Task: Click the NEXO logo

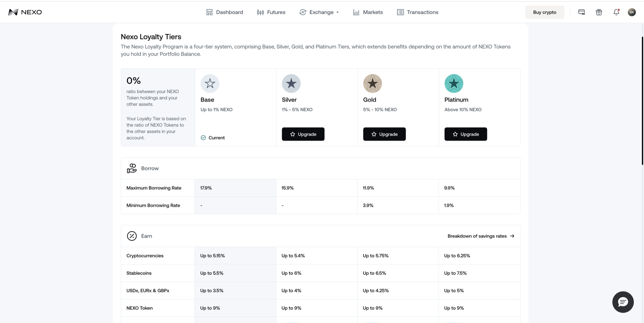Action: click(25, 12)
